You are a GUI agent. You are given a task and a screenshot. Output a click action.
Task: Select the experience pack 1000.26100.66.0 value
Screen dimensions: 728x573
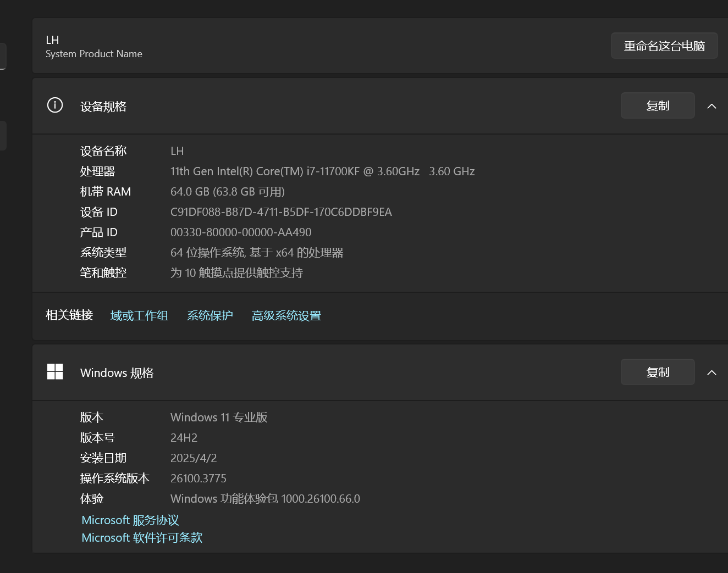point(265,499)
